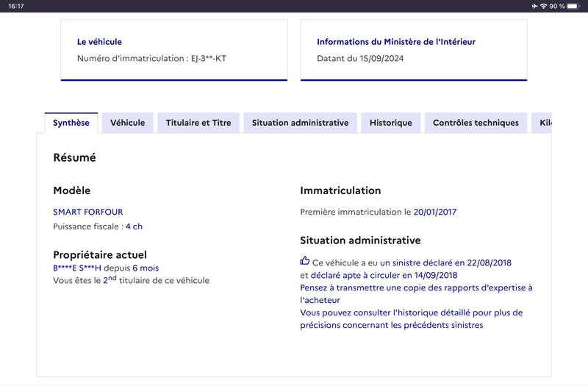Open the Synthèse tab

click(71, 123)
